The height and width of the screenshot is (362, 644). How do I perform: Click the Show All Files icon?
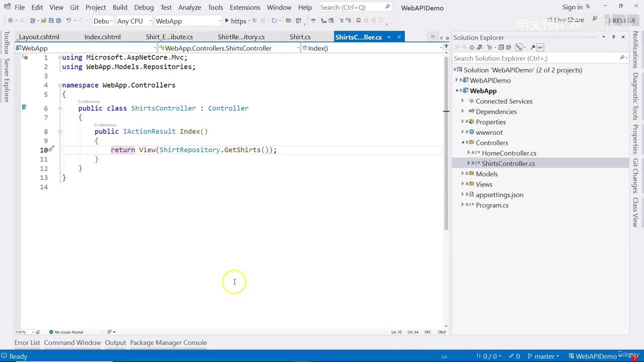pos(509,47)
